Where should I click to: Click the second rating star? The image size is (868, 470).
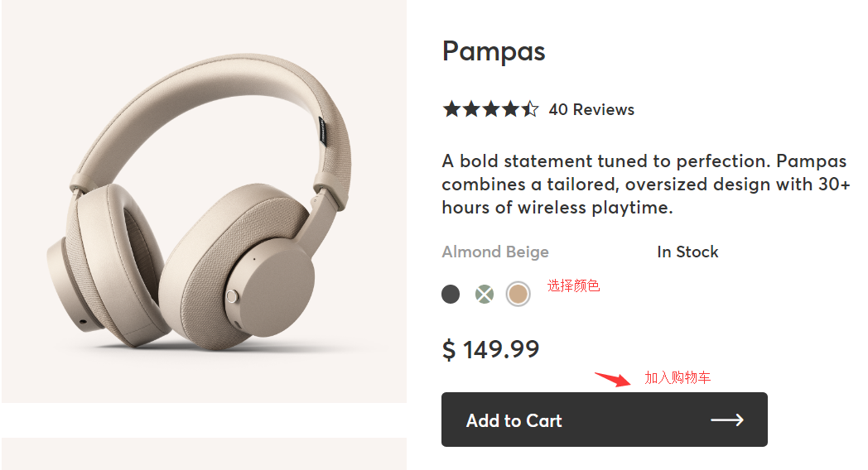point(471,108)
